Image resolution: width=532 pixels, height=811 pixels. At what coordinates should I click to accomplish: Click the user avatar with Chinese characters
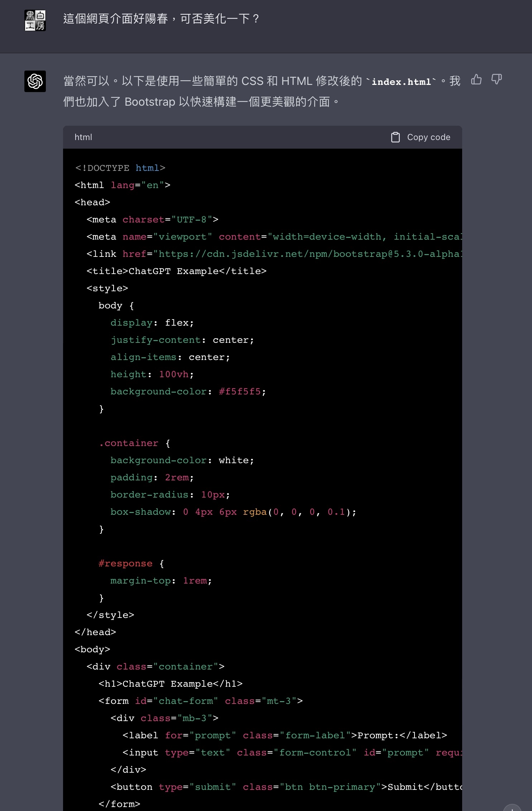coord(35,20)
